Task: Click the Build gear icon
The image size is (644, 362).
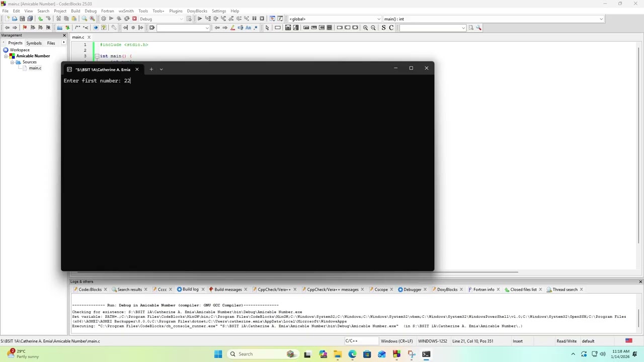Action: [x=103, y=19]
